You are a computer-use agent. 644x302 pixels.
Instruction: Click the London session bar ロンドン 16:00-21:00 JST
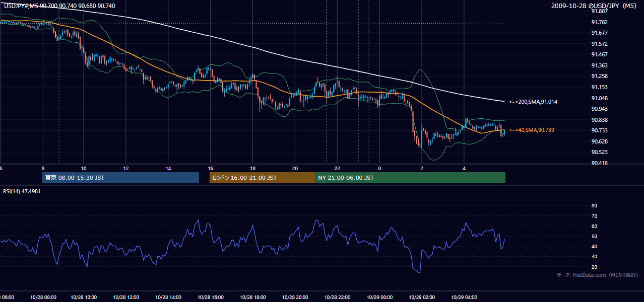[262, 178]
